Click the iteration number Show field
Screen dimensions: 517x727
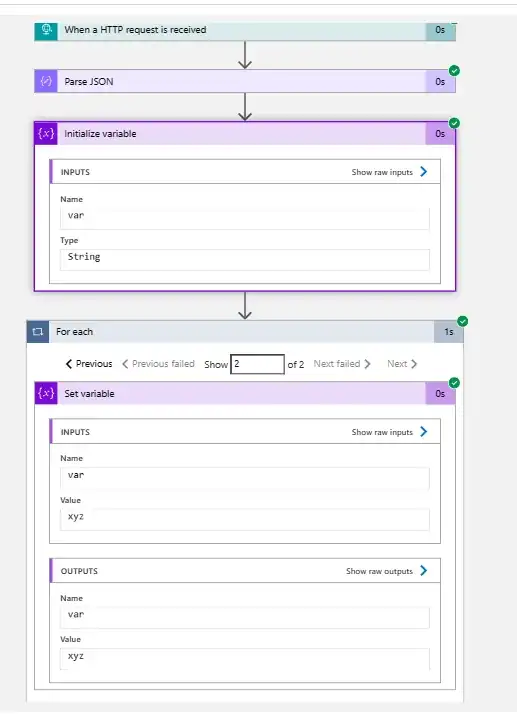[257, 364]
